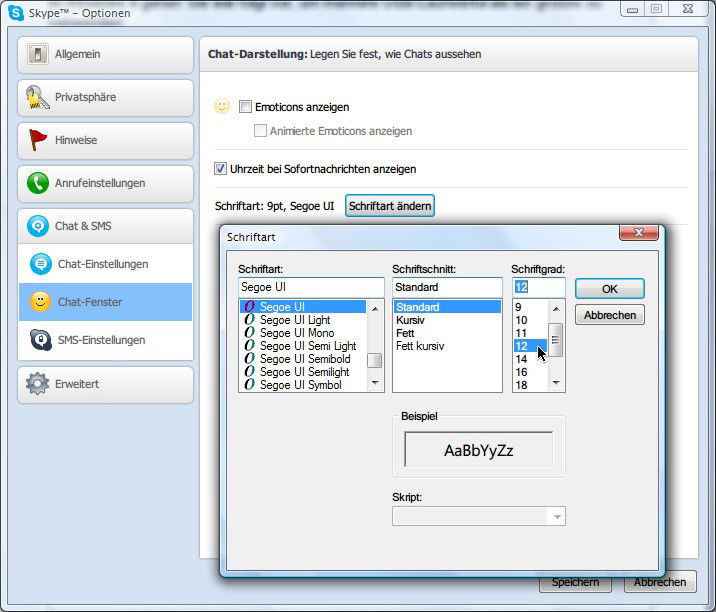Image resolution: width=716 pixels, height=612 pixels.
Task: Confirm the font dialog with OK
Action: tap(610, 289)
